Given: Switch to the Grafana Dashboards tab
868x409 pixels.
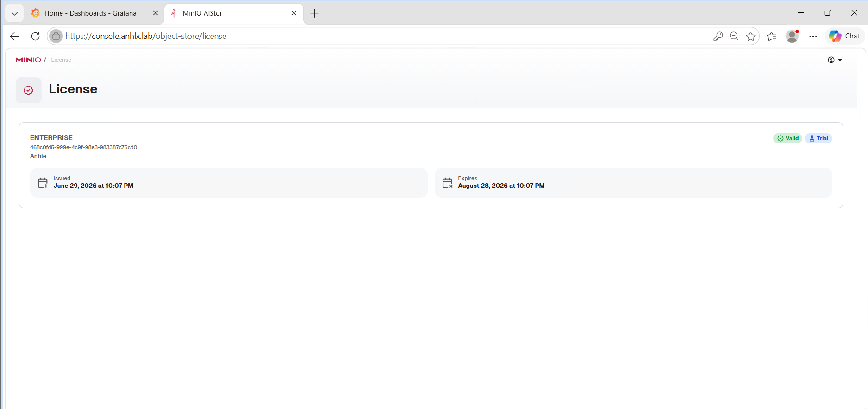Looking at the screenshot, I should [90, 13].
